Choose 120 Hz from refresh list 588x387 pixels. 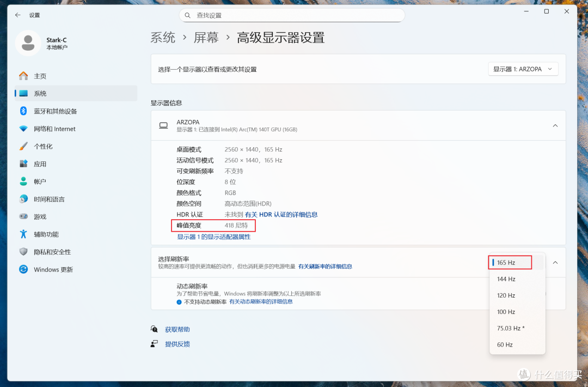pos(517,295)
